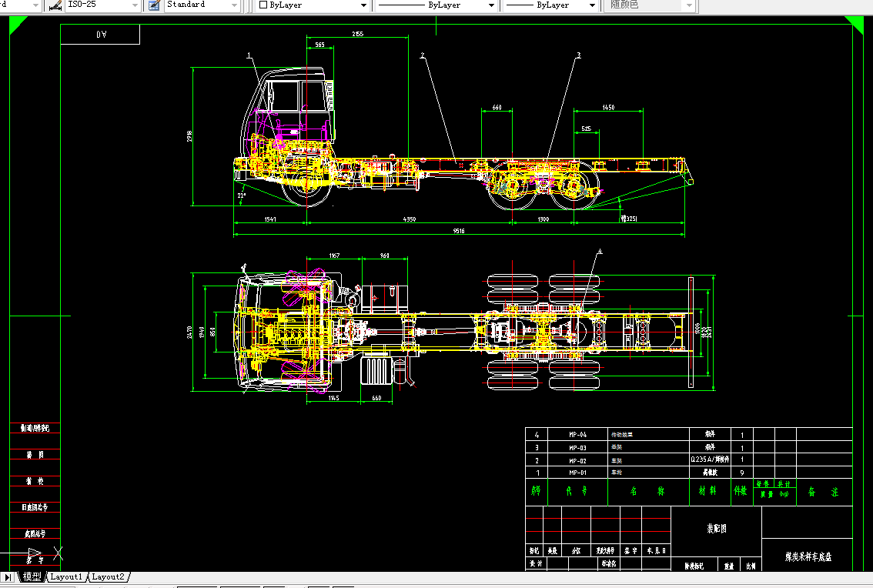Viewport: 873px width, 588px height.
Task: Select the 565 dimension above cab
Action: 319,45
